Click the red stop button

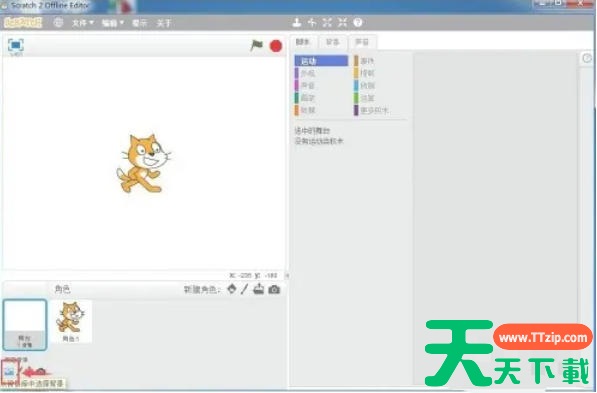pyautogui.click(x=276, y=46)
